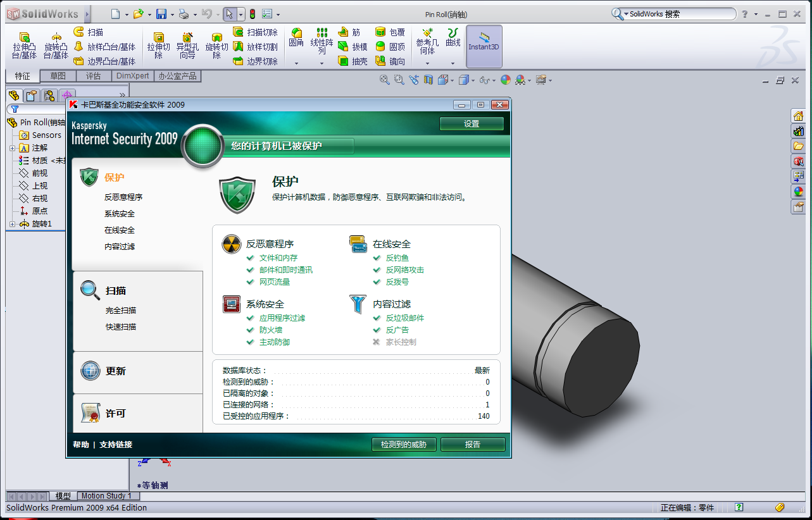The width and height of the screenshot is (812, 520).
Task: Open the Save button dropdown arrow
Action: pos(172,15)
